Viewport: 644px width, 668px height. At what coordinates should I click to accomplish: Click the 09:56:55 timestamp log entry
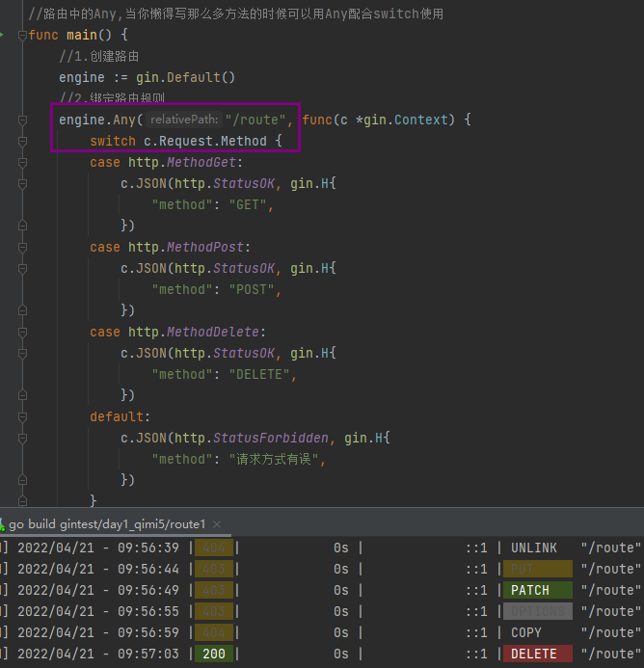[x=148, y=612]
